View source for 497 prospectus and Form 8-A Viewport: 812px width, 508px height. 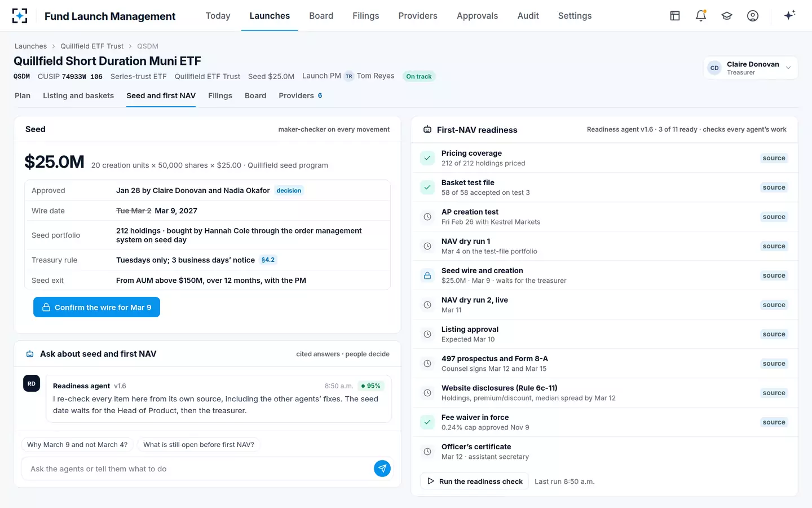pyautogui.click(x=774, y=364)
